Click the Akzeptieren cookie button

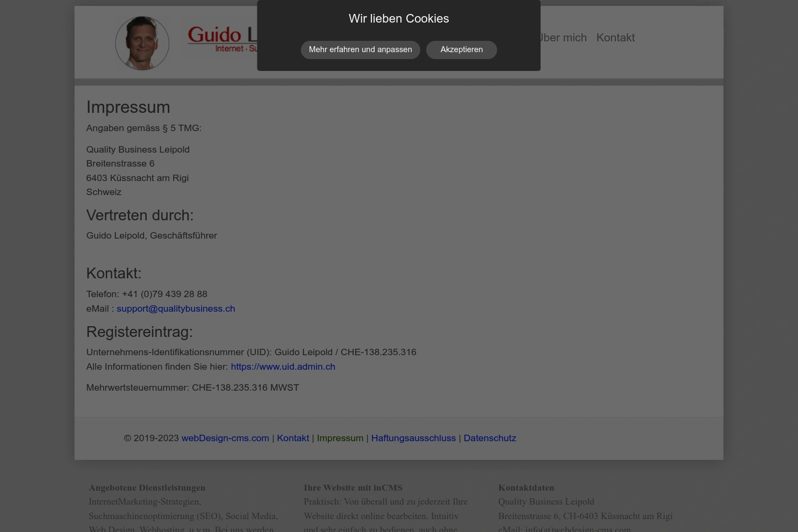pos(461,49)
